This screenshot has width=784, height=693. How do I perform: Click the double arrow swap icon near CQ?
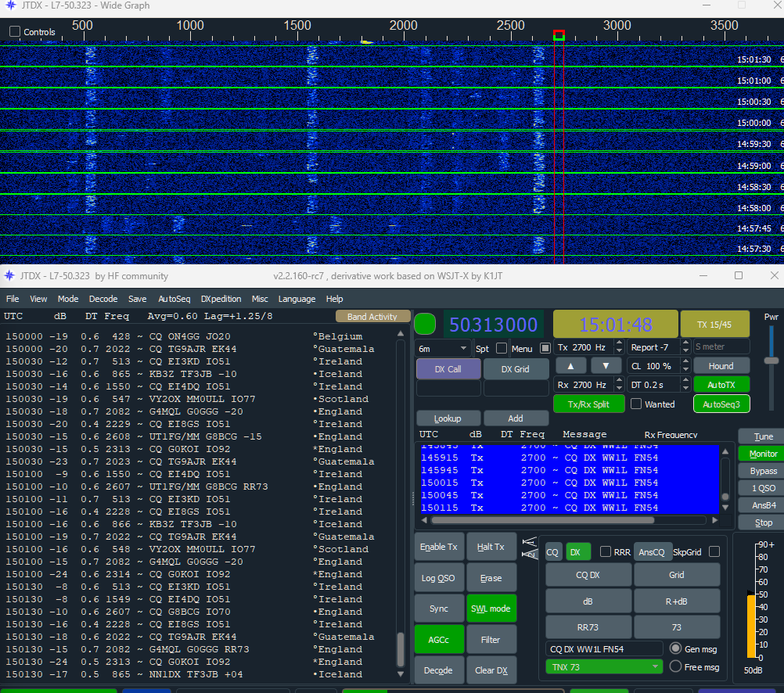point(530,548)
